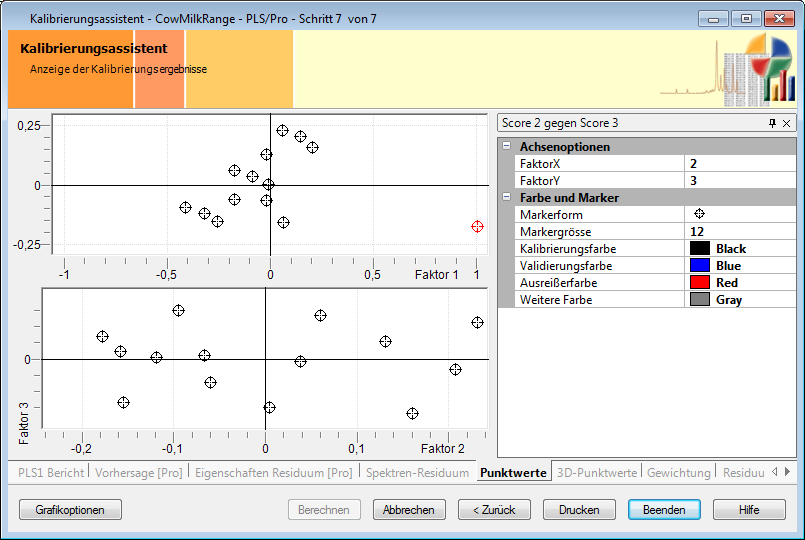Collapse the Farbe und Marker section
The width and height of the screenshot is (805, 540).
[506, 198]
